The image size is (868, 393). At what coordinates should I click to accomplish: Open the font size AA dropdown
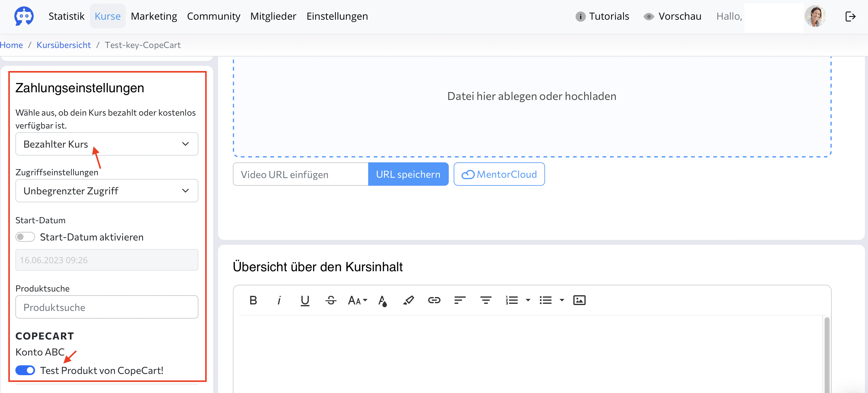coord(357,300)
